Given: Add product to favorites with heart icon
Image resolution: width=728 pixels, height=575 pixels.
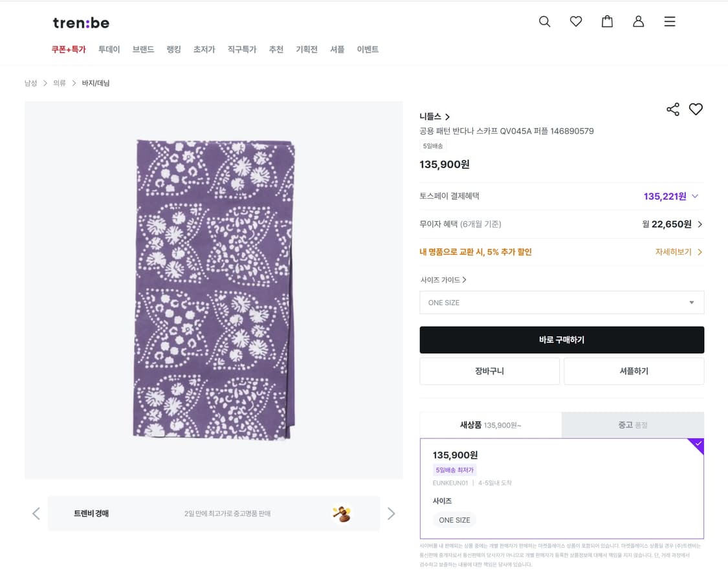Looking at the screenshot, I should coord(696,109).
